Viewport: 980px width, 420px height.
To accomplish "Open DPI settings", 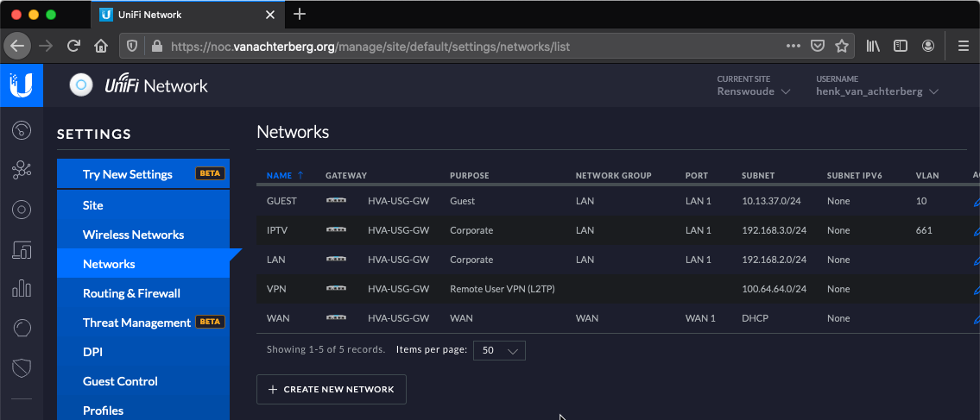I will click(x=143, y=352).
